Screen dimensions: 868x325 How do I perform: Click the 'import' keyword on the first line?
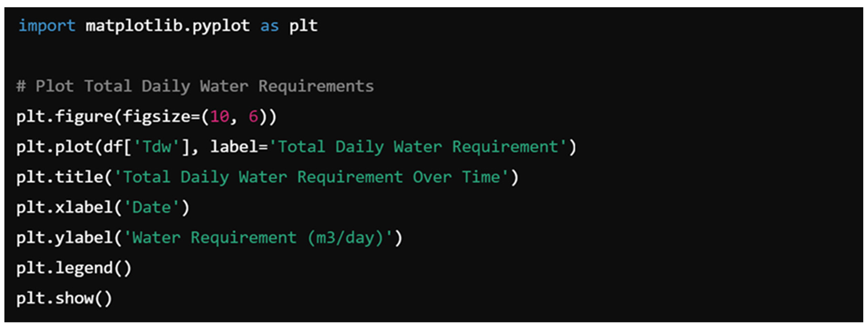click(47, 26)
